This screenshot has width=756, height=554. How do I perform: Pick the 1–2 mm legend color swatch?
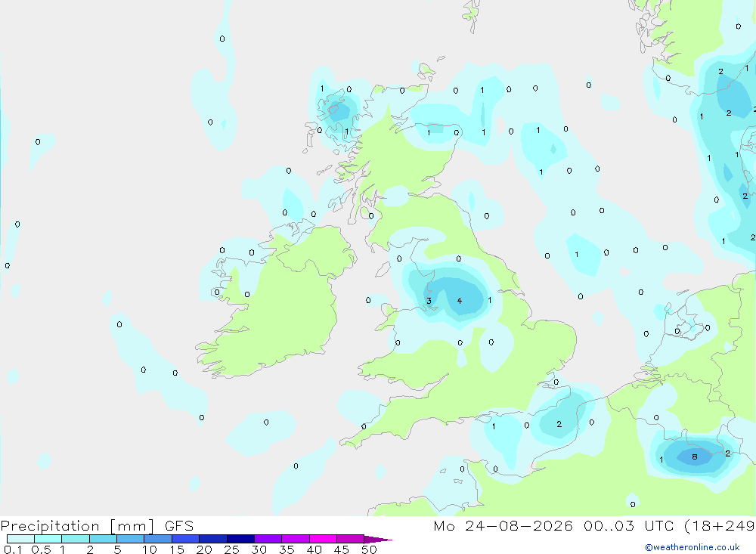[x=76, y=539]
